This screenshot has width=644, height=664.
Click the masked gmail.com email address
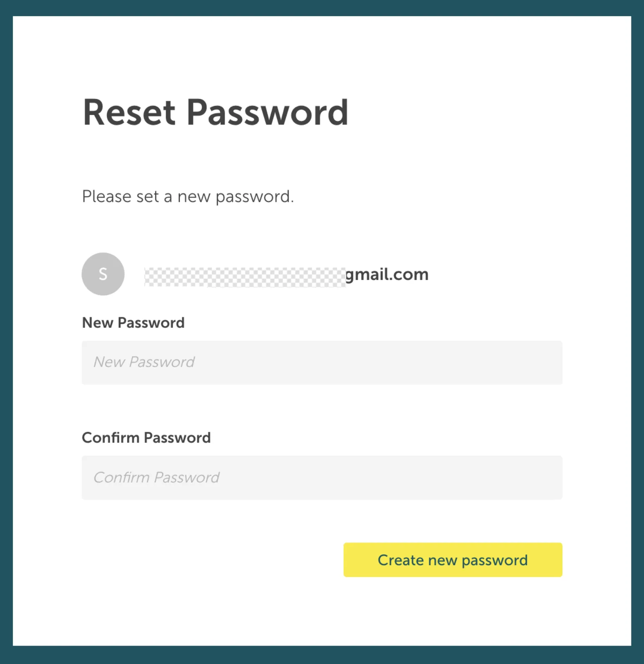[286, 274]
